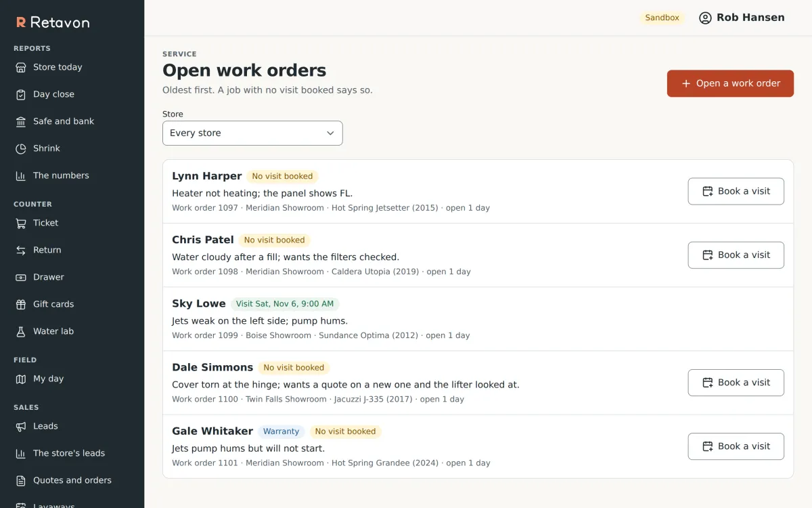Book a visit for Lynn Harper
Image resolution: width=812 pixels, height=508 pixels.
(x=736, y=191)
